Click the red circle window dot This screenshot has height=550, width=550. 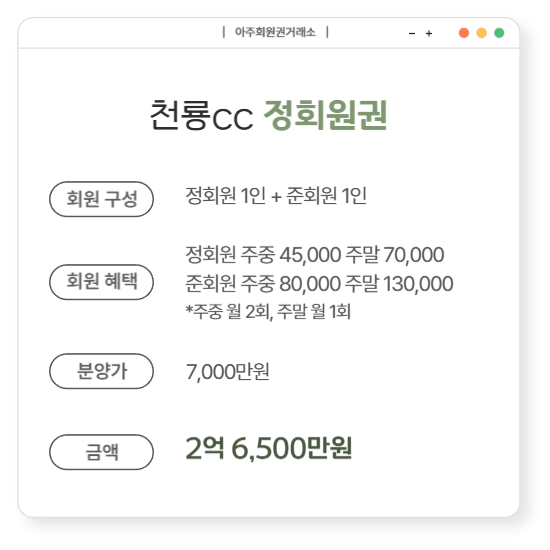[464, 33]
